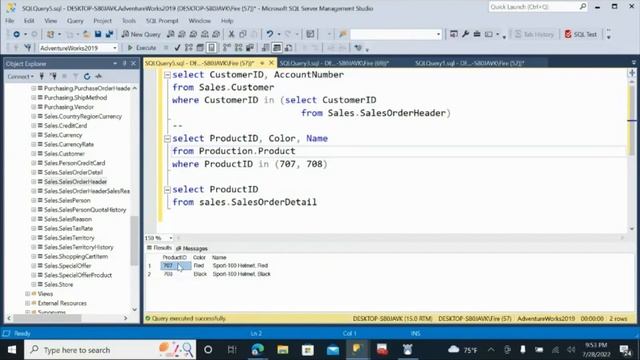Switch output to Results to Grid
Image resolution: width=640 pixels, height=360 pixels.
click(x=277, y=48)
